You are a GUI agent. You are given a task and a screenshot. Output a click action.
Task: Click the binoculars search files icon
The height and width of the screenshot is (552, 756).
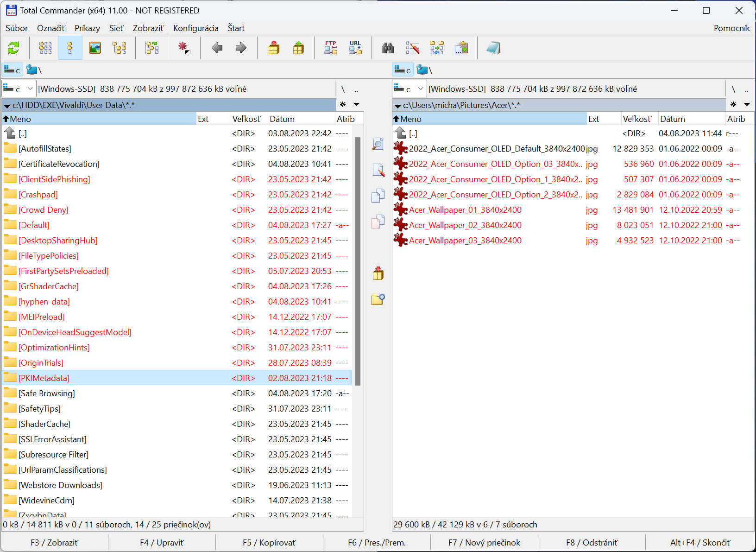(388, 48)
